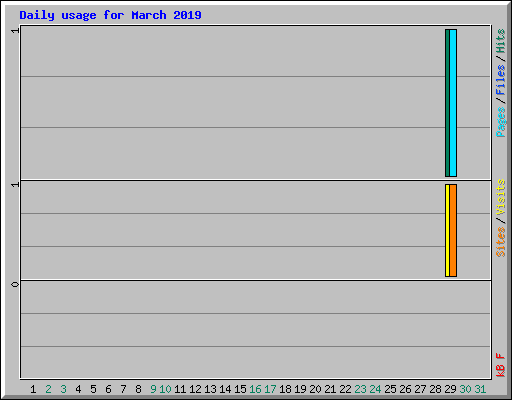Click day 25 on the x-axis
This screenshot has width=512, height=400.
390,389
